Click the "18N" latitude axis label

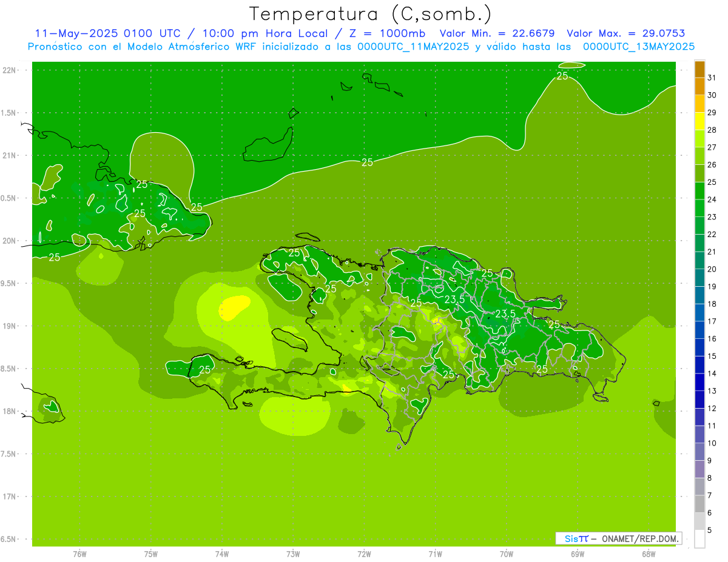10,411
